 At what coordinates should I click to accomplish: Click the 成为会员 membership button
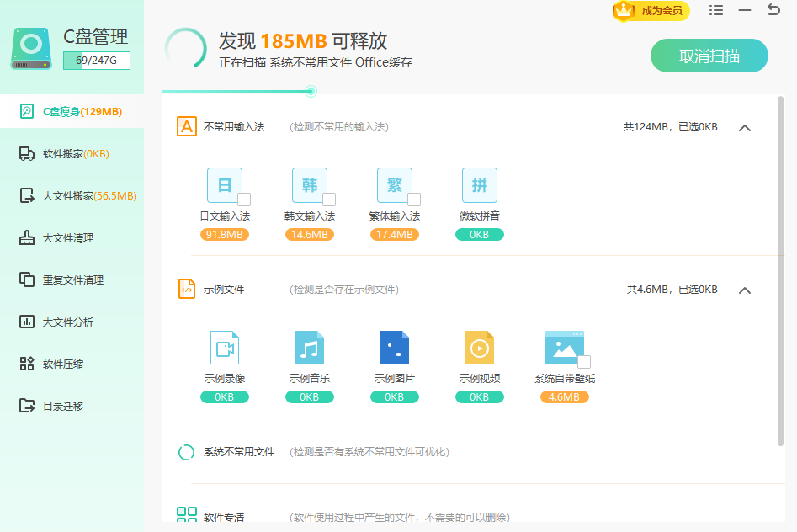click(651, 11)
